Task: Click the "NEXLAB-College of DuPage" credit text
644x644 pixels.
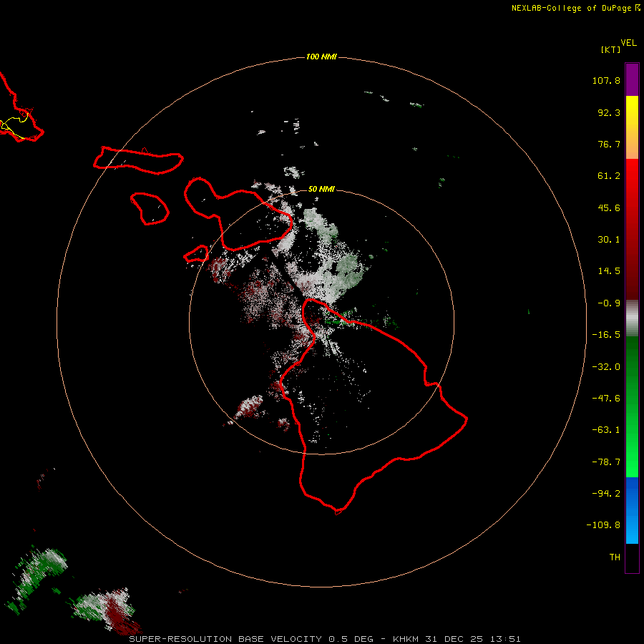Action: tap(571, 8)
